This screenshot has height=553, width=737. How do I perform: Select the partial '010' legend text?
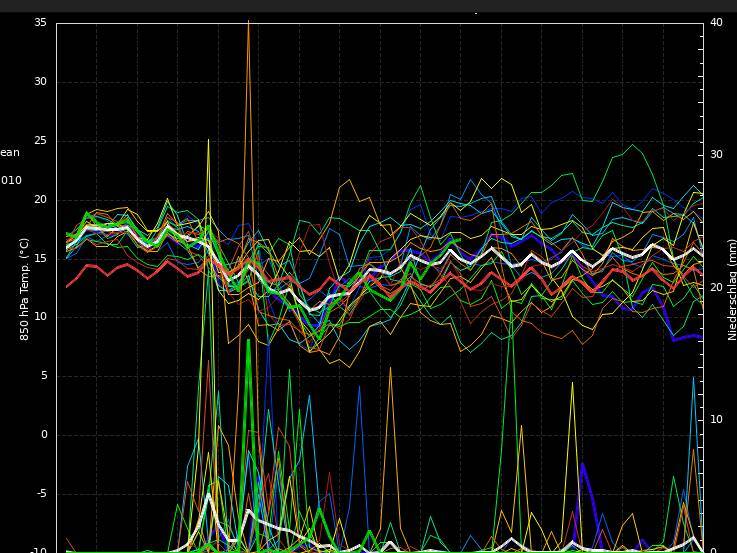pos(11,181)
